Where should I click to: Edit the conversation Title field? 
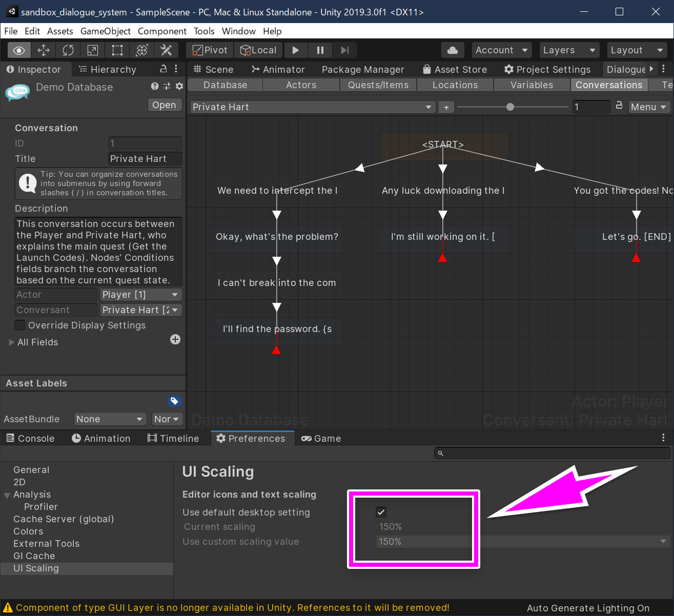(145, 159)
